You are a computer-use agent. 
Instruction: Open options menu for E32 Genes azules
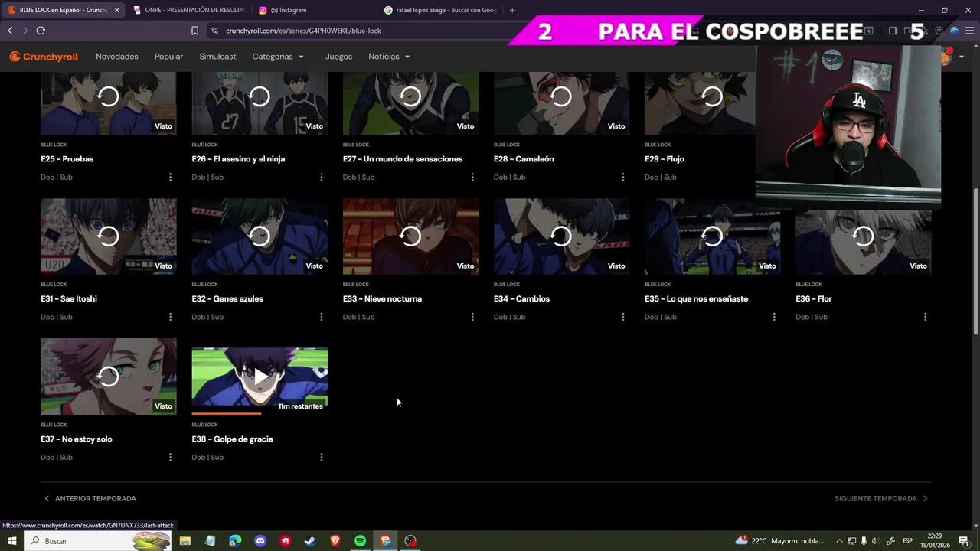pyautogui.click(x=321, y=317)
